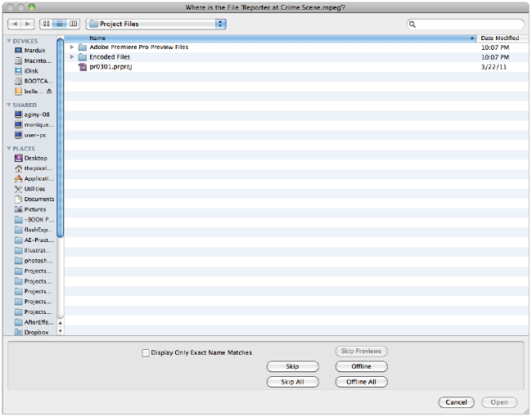The height and width of the screenshot is (417, 532).
Task: Go to Applications in Places
Action: click(38, 178)
